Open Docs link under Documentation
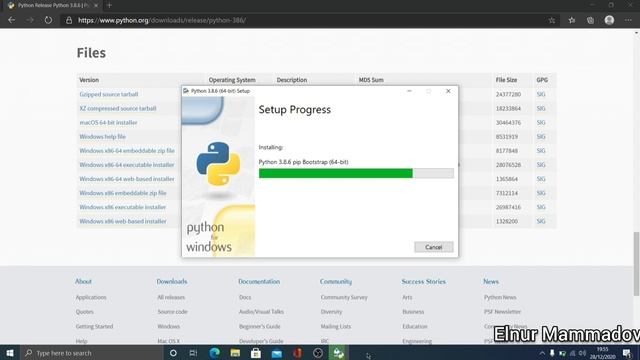Viewport: 640px width, 360px height. tap(245, 297)
